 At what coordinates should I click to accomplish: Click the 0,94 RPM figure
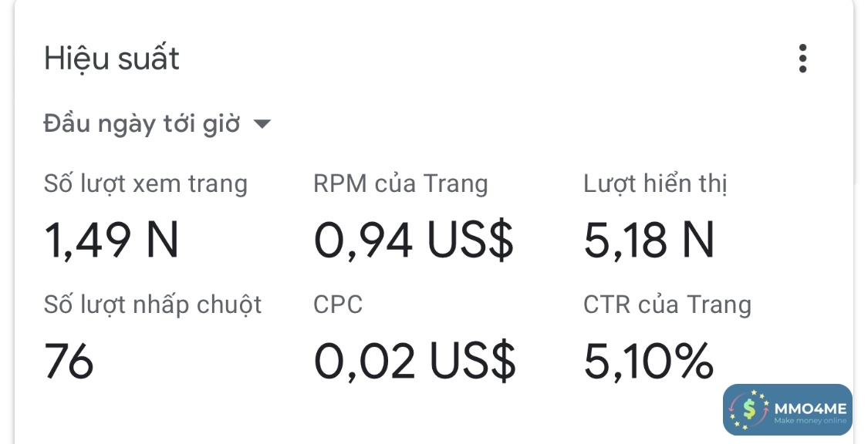[363, 240]
